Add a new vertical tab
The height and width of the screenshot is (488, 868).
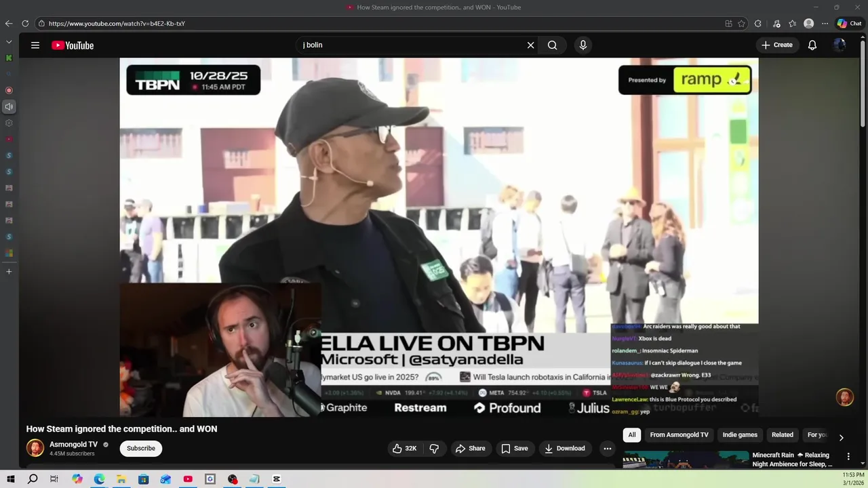(x=9, y=272)
